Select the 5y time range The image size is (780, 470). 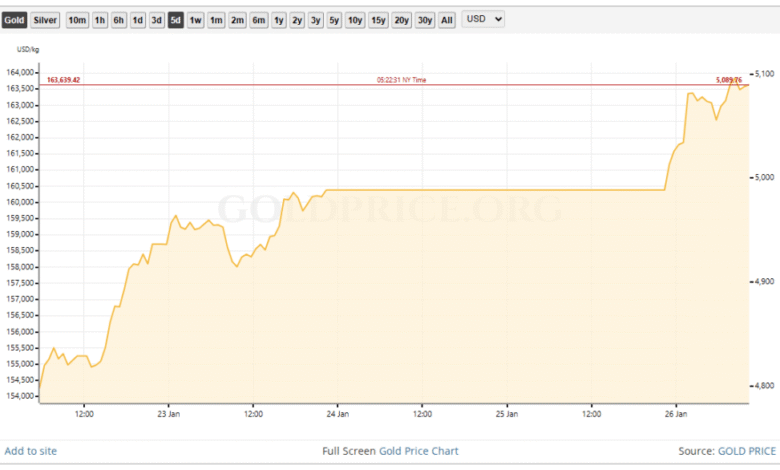334,20
